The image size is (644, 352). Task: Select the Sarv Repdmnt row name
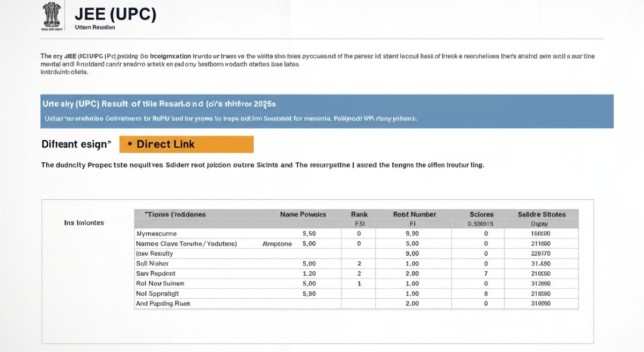156,274
